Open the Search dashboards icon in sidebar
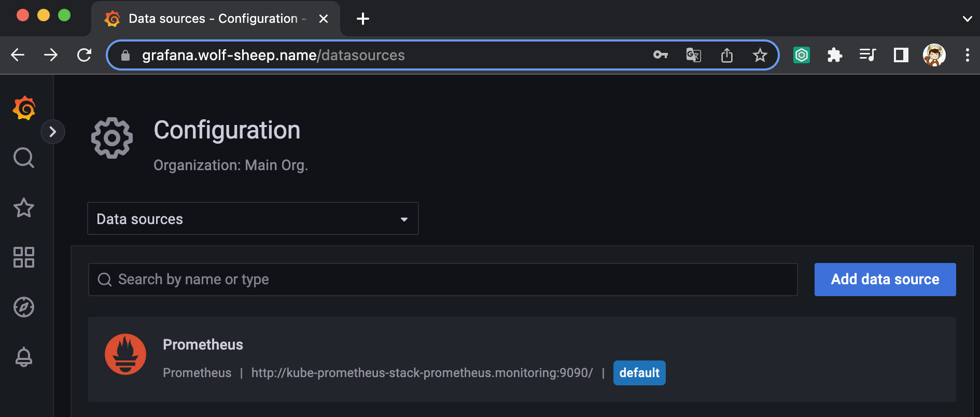The width and height of the screenshot is (980, 417). pos(24,158)
